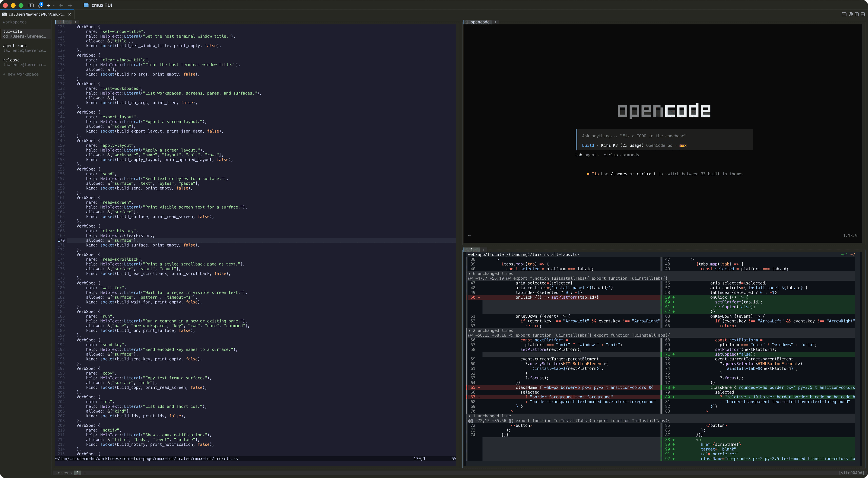Open the chevron dropdown beside the plus icon

(54, 5)
